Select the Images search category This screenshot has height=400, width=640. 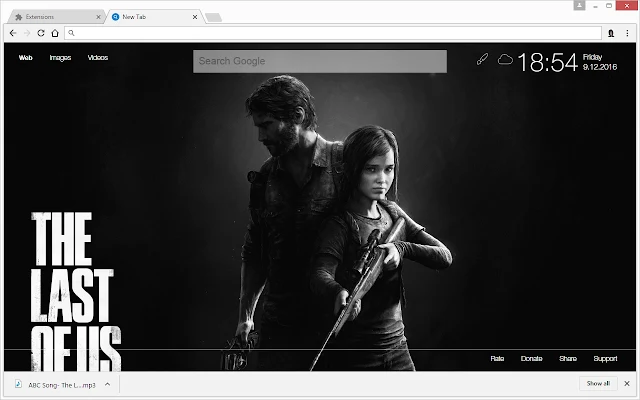coord(60,58)
